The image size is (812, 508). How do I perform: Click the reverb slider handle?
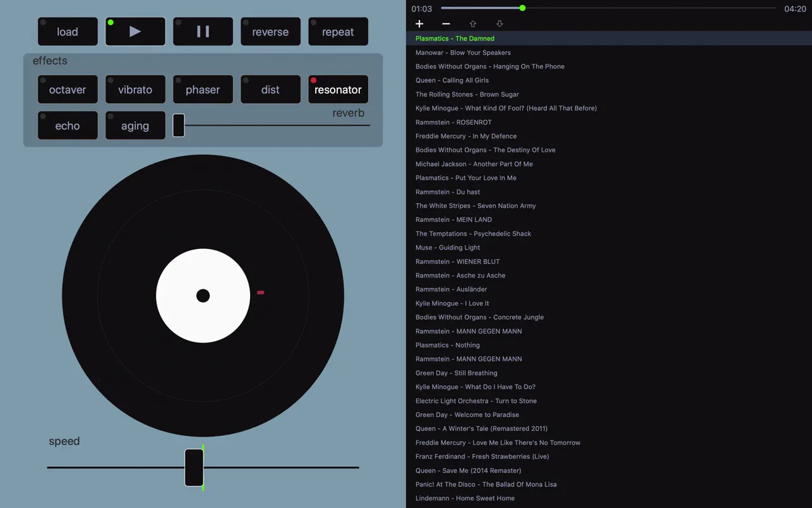pyautogui.click(x=179, y=125)
